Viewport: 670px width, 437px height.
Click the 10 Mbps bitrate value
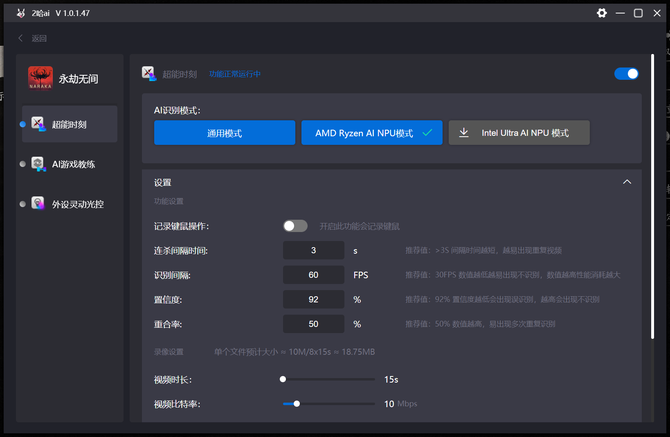tap(400, 404)
